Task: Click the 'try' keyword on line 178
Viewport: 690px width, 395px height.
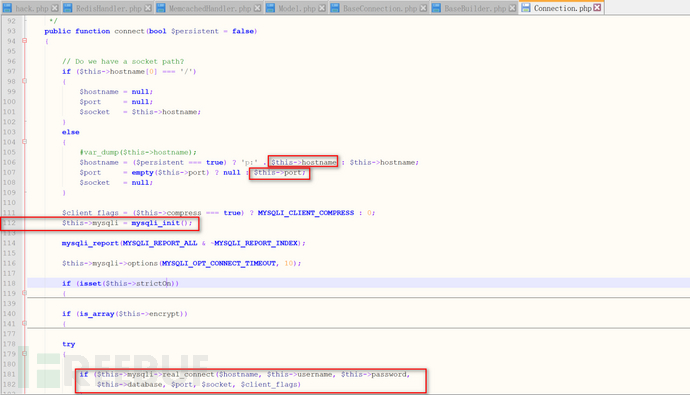Action: click(x=69, y=344)
